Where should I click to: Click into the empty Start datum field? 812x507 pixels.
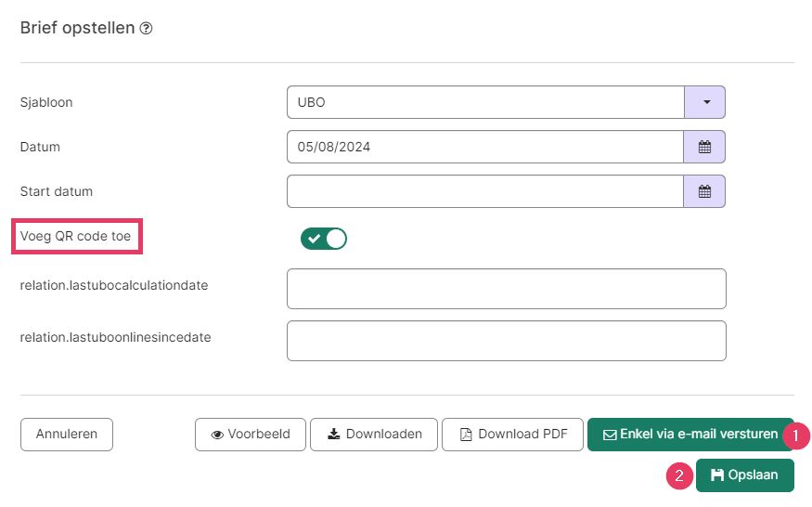pos(485,191)
